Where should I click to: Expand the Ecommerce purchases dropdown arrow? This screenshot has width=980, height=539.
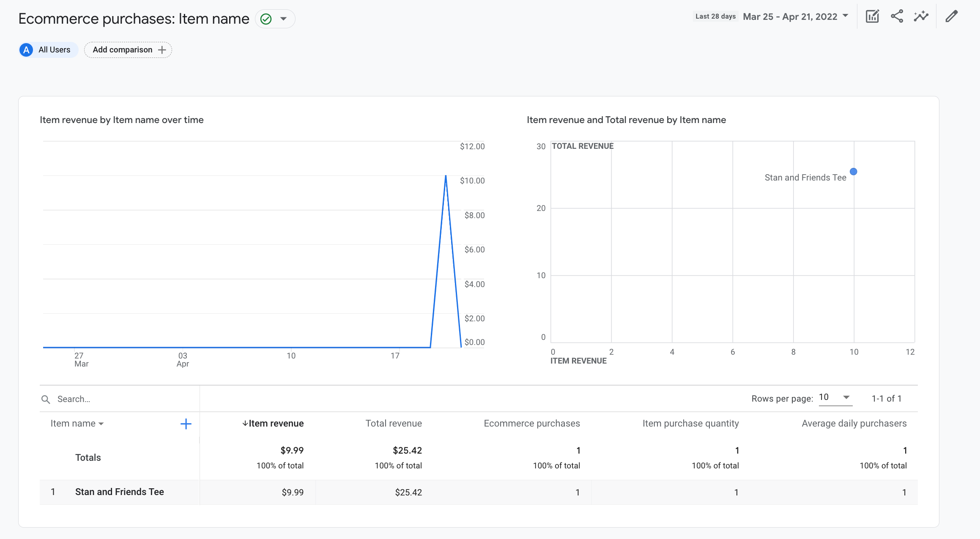click(x=283, y=18)
